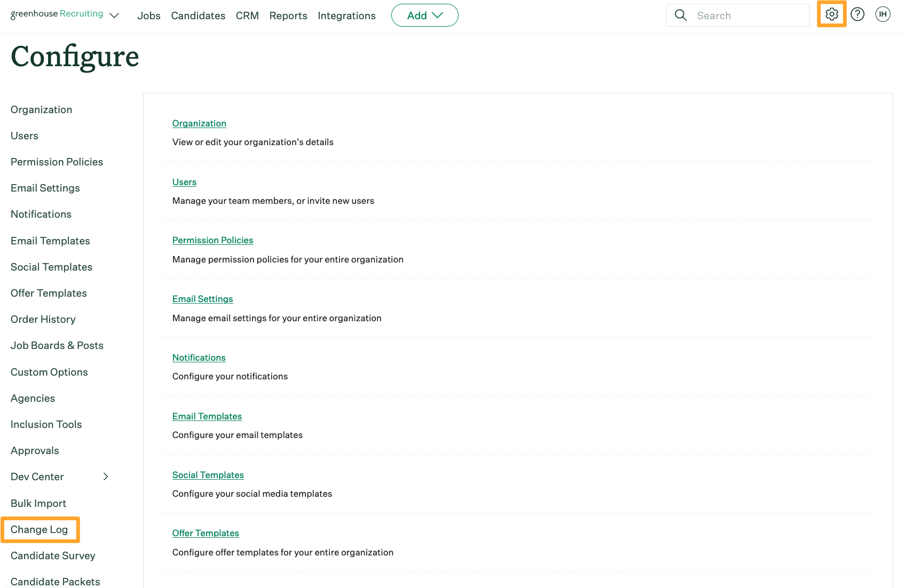Go to the Integrations section

[346, 15]
